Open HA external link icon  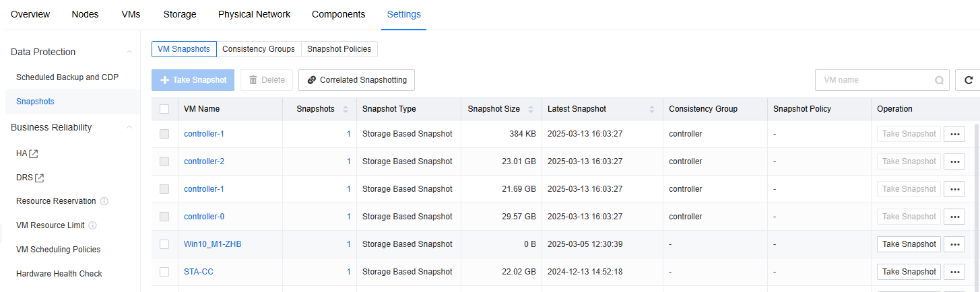click(34, 153)
